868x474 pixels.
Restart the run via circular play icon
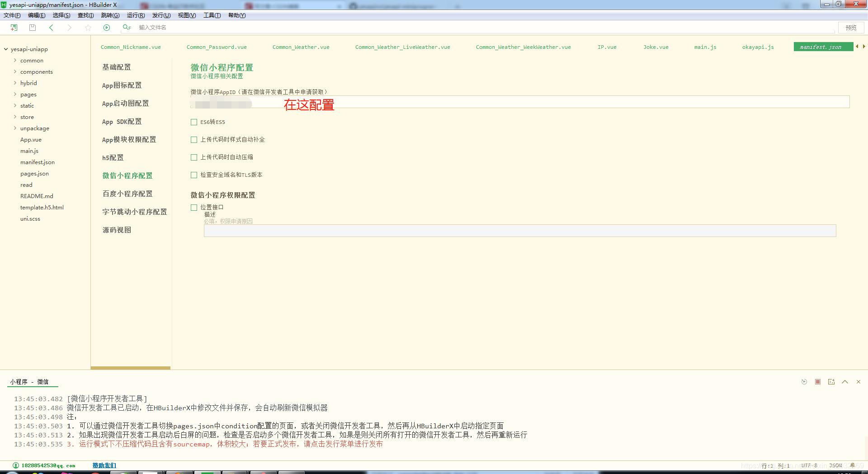[x=803, y=382]
